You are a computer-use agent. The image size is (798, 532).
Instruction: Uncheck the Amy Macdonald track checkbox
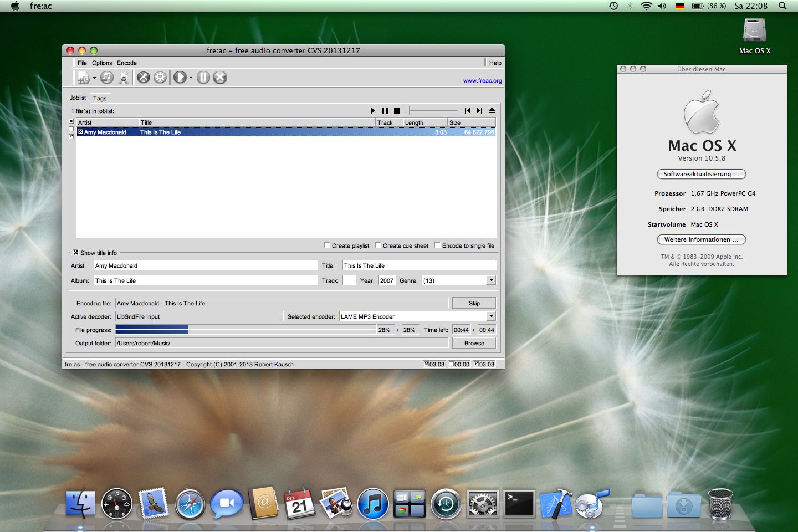coord(80,132)
